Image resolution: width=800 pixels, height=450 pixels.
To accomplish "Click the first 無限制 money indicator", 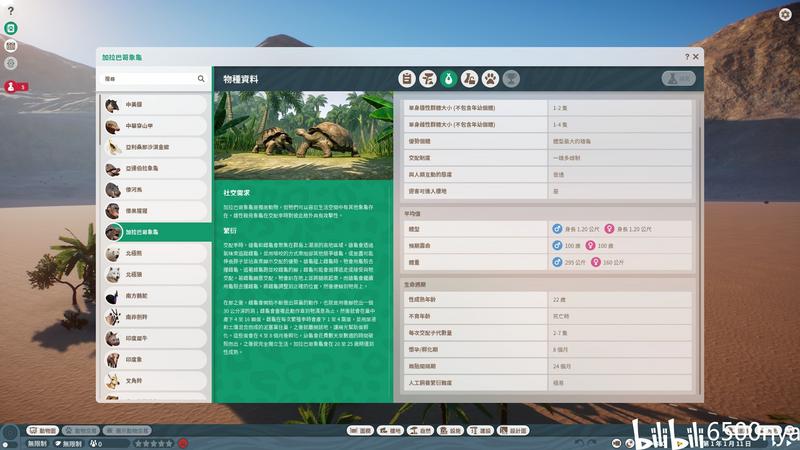I will (37, 444).
